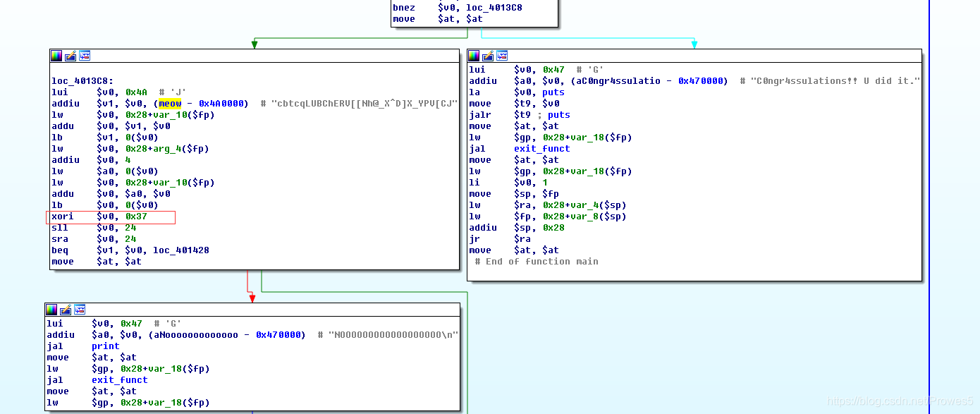980x414 pixels.
Task: Follow loc_4013C8 operand in the bnez instruction
Action: (494, 8)
